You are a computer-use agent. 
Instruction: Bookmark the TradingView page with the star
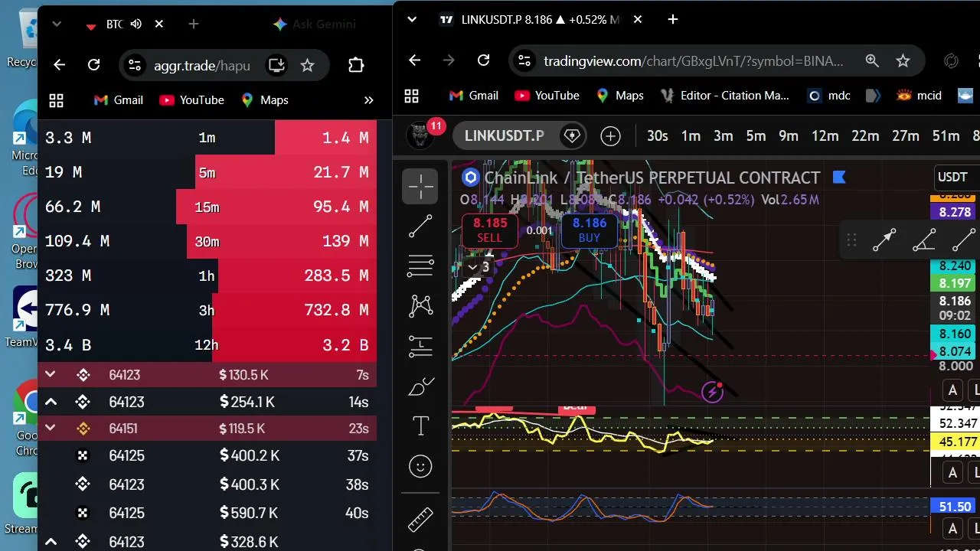point(903,60)
